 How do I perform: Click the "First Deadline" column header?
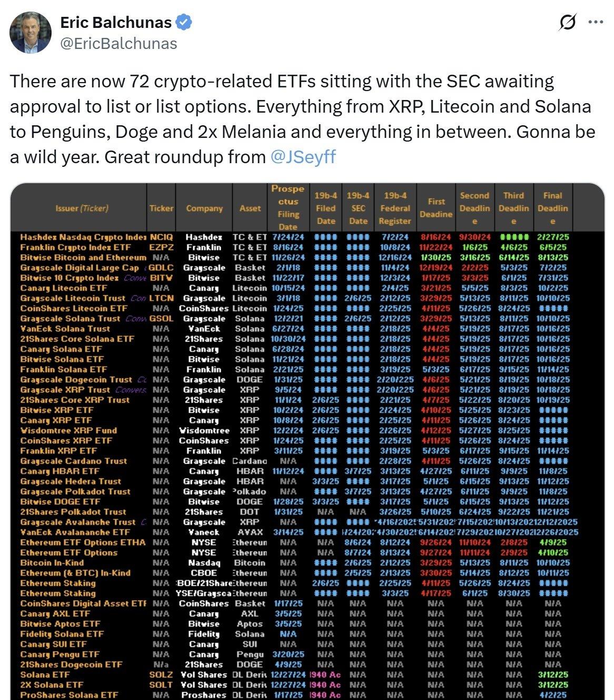click(x=436, y=208)
